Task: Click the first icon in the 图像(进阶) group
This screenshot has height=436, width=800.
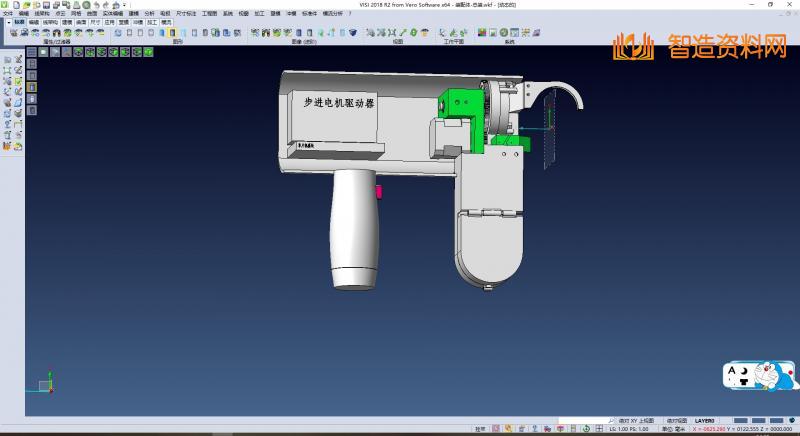Action: pos(254,32)
